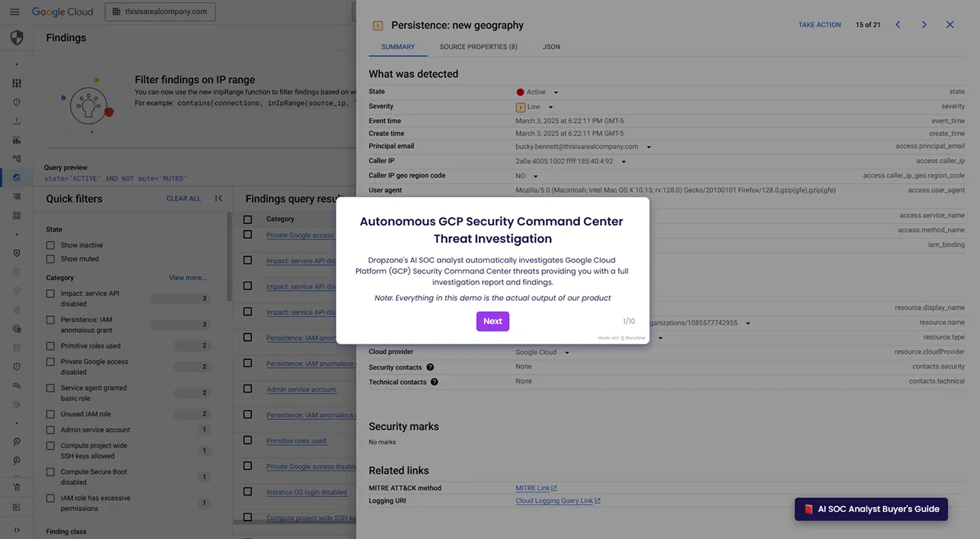Open the State Active dropdown
This screenshot has width=980, height=539.
click(x=556, y=91)
